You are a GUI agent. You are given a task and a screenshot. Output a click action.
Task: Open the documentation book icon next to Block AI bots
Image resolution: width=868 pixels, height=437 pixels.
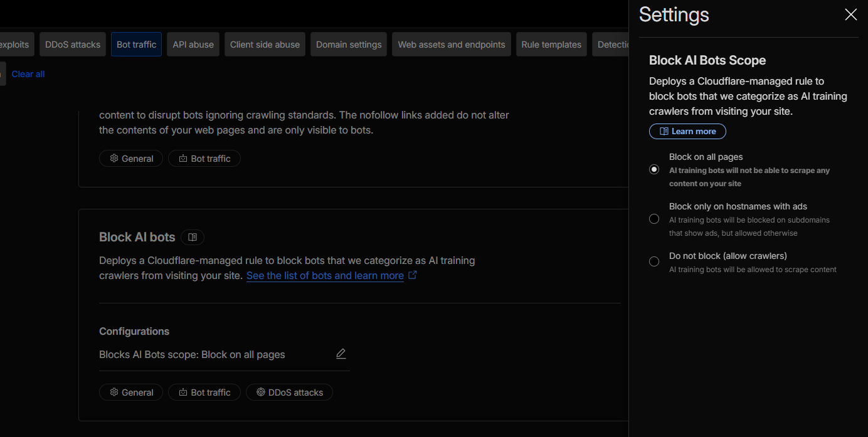click(193, 237)
